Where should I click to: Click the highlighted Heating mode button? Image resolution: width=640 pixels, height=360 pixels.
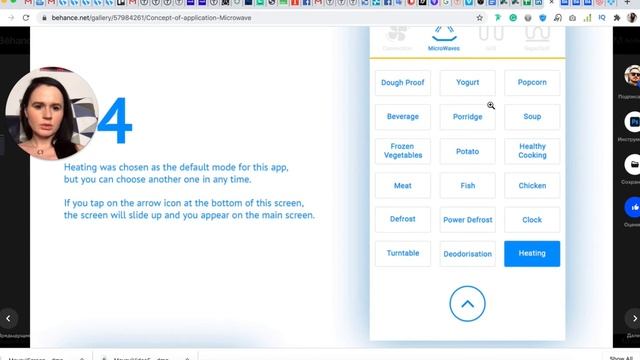pos(532,253)
